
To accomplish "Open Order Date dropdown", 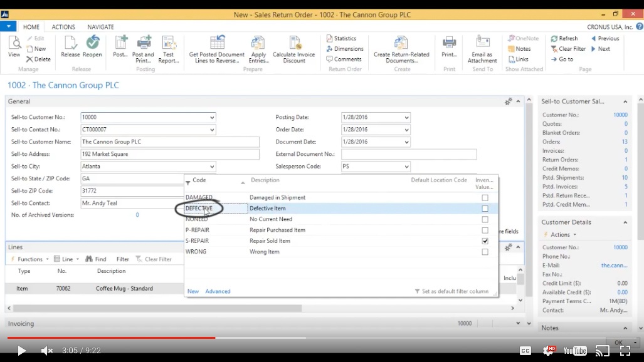I will [x=406, y=130].
